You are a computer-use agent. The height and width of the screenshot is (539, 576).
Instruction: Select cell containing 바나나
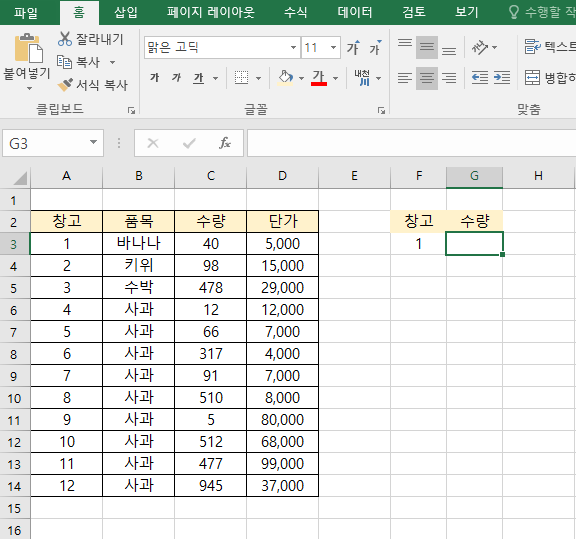click(x=138, y=243)
